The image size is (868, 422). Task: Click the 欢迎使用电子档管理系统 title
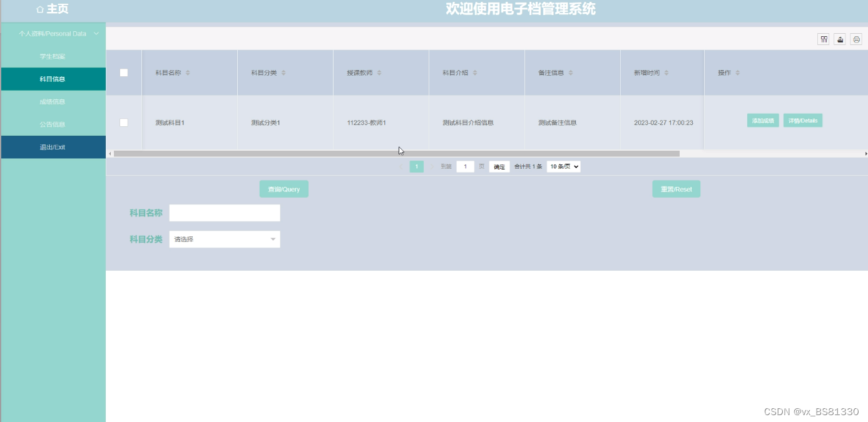coord(521,9)
